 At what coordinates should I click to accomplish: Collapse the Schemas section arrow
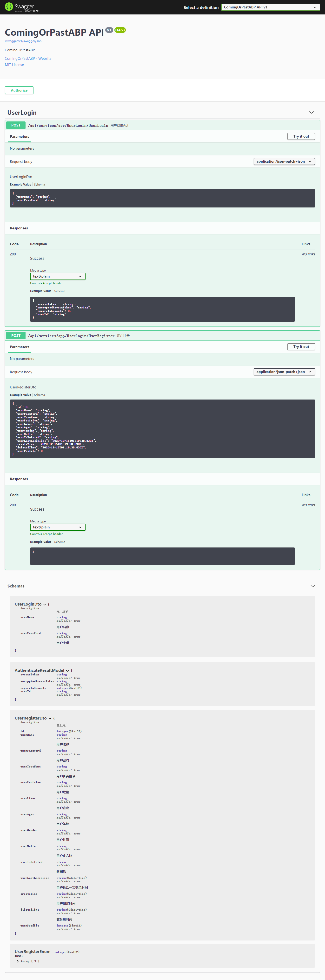point(312,586)
